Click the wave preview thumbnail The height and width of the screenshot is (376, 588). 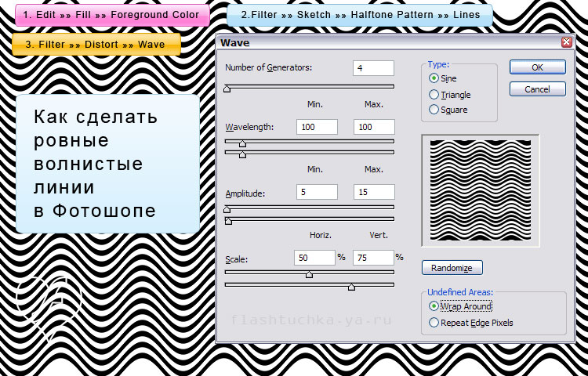[481, 190]
